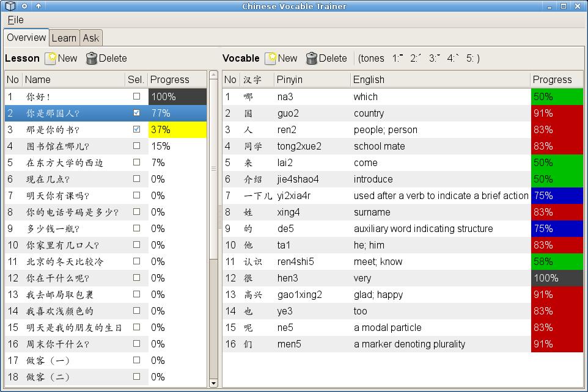Open the File menu
This screenshot has width=588, height=392.
tap(15, 20)
